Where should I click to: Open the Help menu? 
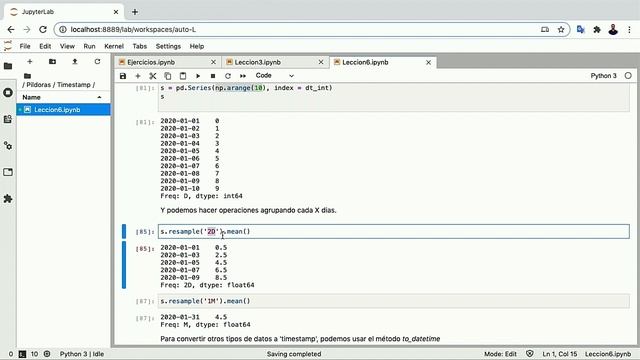197,46
